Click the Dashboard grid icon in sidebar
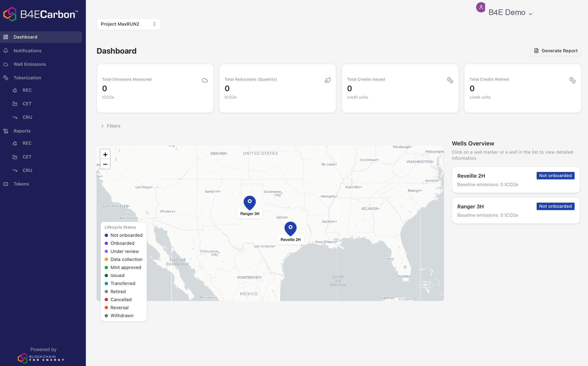 (x=6, y=37)
